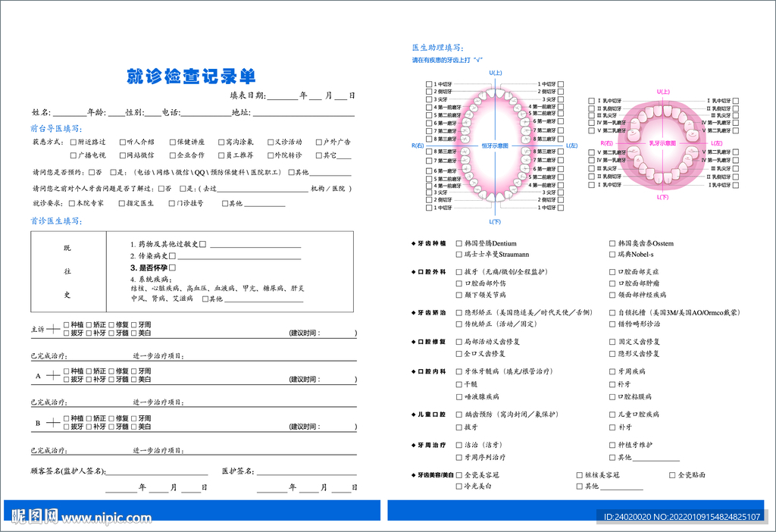
Task: Check the 全瓷美容冠 box
Action: pyautogui.click(x=458, y=475)
